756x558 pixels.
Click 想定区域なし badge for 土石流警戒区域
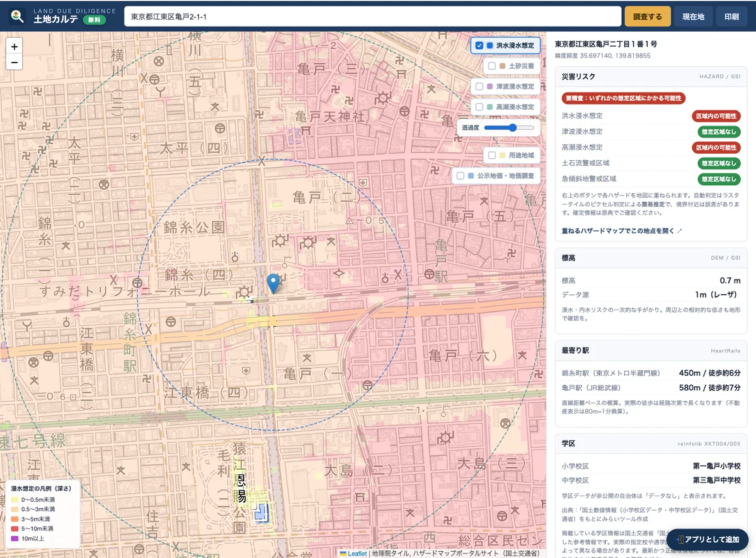[x=719, y=163]
